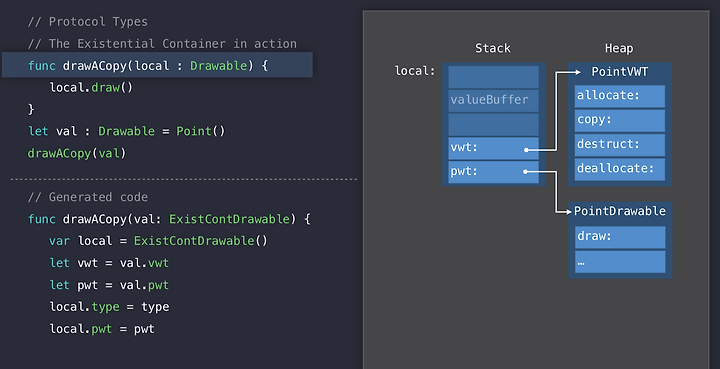This screenshot has width=720, height=369.
Task: Select the copy: entry in PointVWT
Action: [620, 120]
